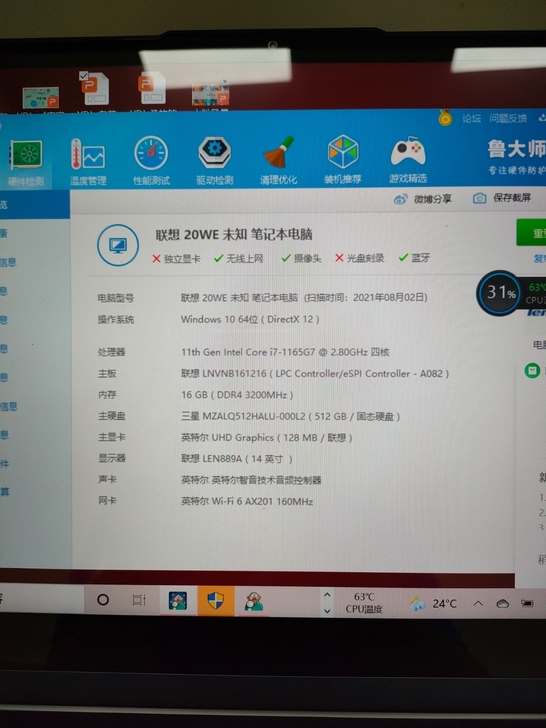Open the 问题反馈 feedback link

(508, 118)
